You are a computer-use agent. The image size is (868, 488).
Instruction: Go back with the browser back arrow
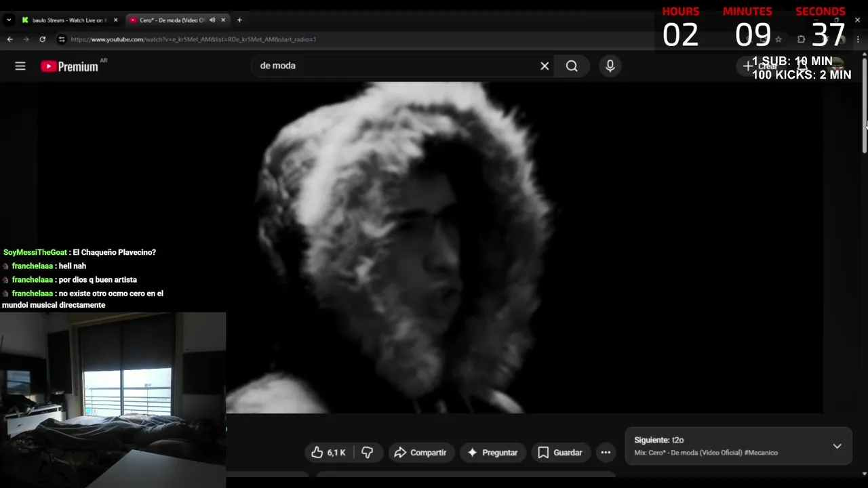[9, 39]
